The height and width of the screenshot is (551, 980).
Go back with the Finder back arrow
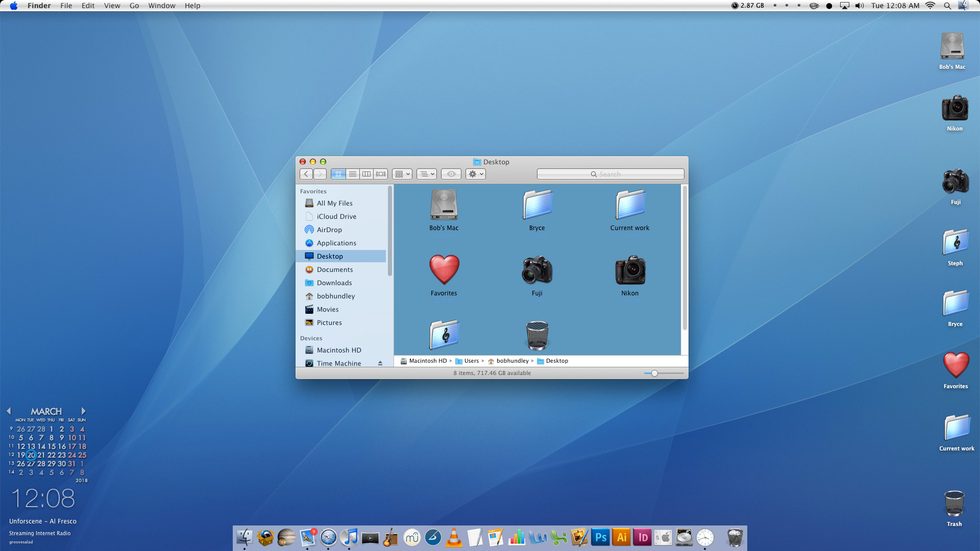306,174
